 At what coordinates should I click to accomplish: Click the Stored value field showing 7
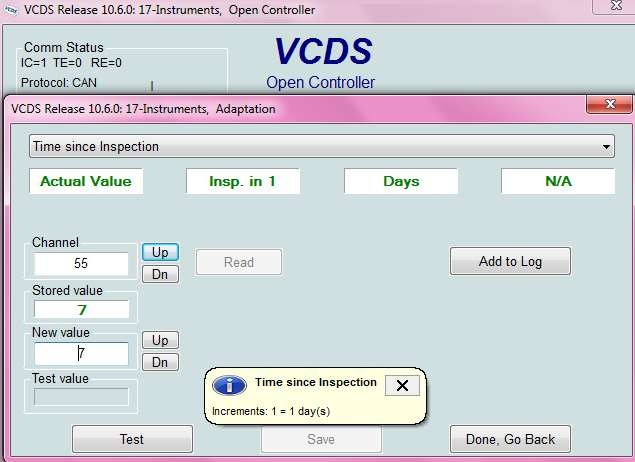(x=81, y=310)
